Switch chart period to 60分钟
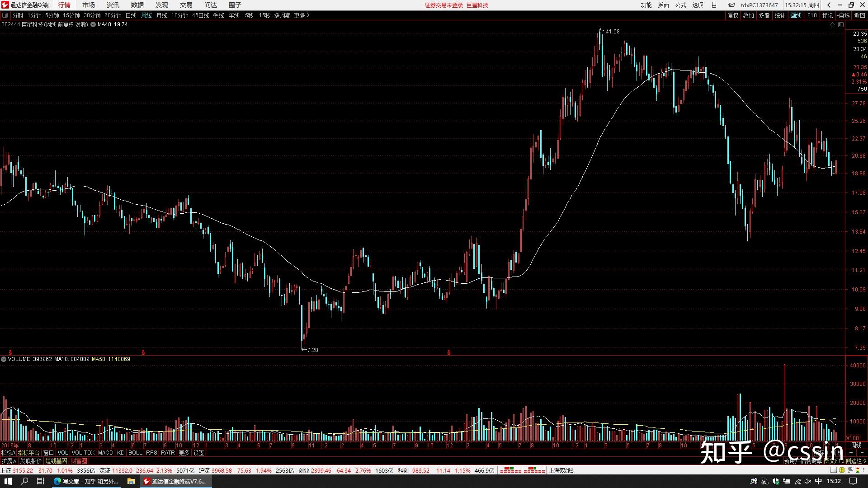Viewport: 868px width, 488px height. click(x=113, y=15)
